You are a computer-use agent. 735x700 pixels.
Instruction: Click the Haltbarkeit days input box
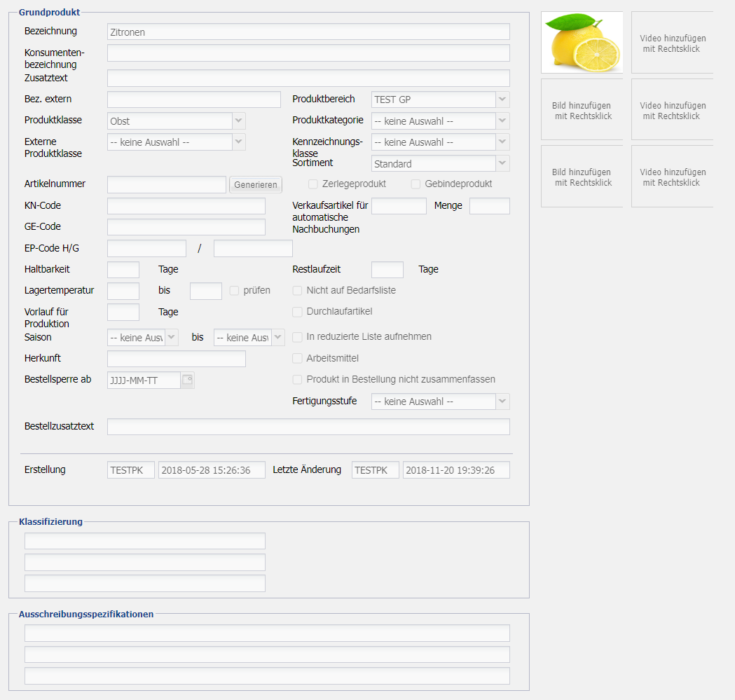[x=123, y=270]
